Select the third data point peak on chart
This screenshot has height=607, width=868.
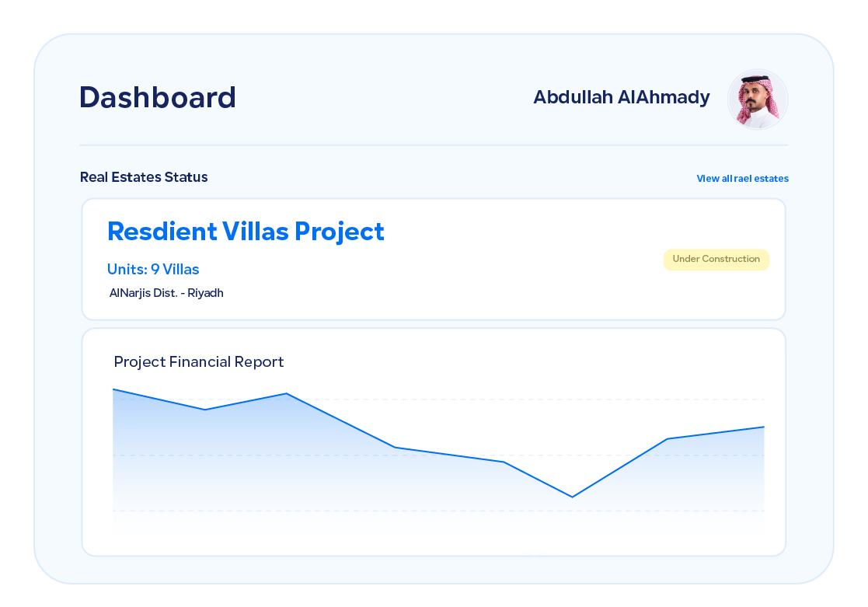[x=287, y=393]
